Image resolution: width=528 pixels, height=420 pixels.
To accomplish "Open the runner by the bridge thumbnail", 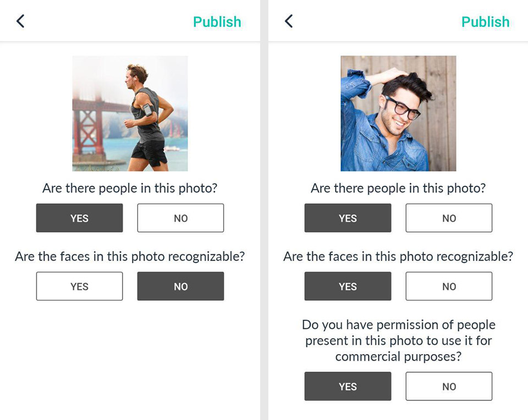I will click(x=130, y=113).
